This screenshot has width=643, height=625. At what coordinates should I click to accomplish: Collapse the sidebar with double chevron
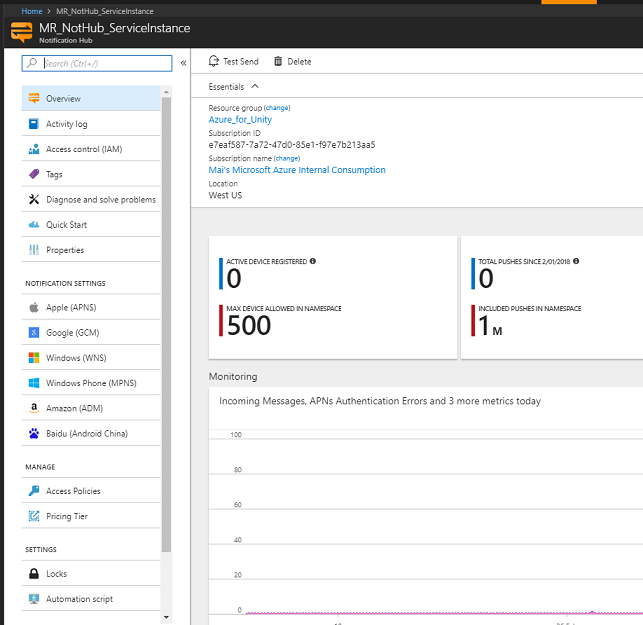pos(183,63)
